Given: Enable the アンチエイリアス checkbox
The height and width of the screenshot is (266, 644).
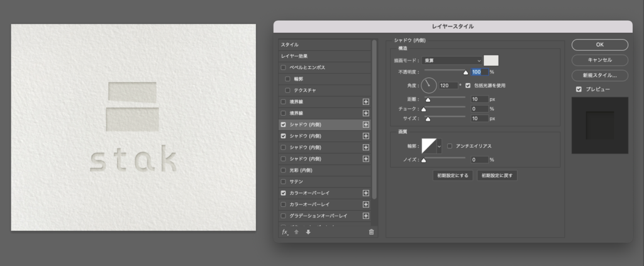Looking at the screenshot, I should click(450, 146).
